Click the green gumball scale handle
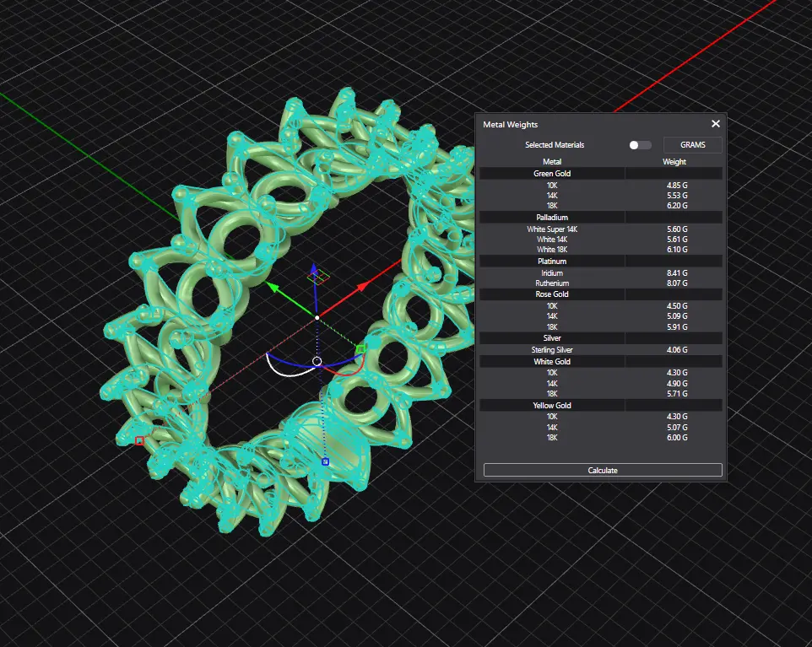 coord(361,349)
